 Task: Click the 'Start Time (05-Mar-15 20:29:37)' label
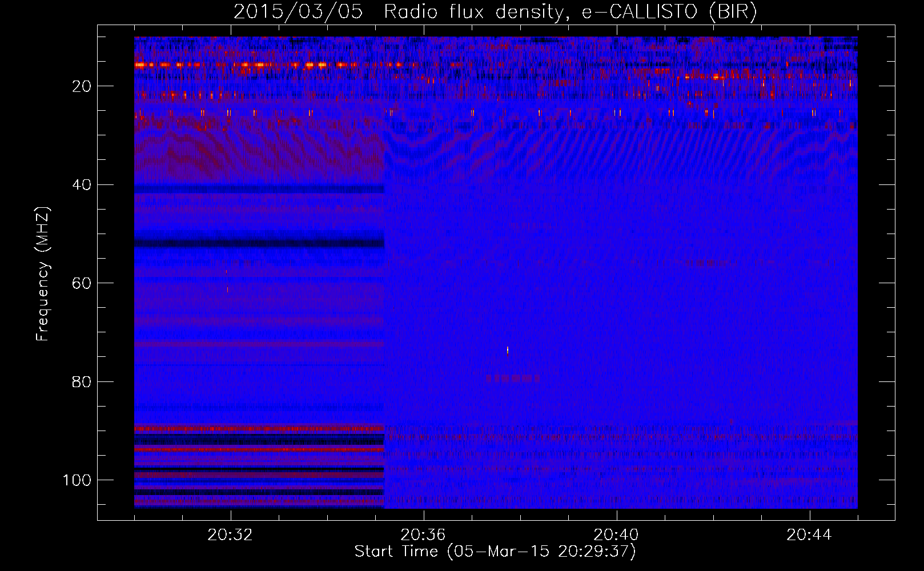(495, 552)
